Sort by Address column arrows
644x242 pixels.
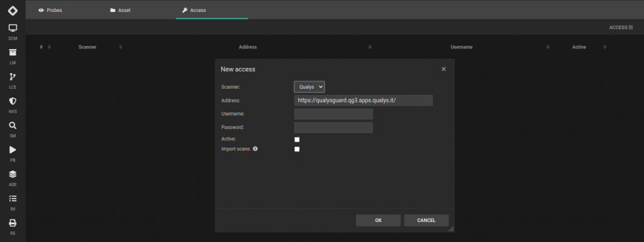coord(370,47)
